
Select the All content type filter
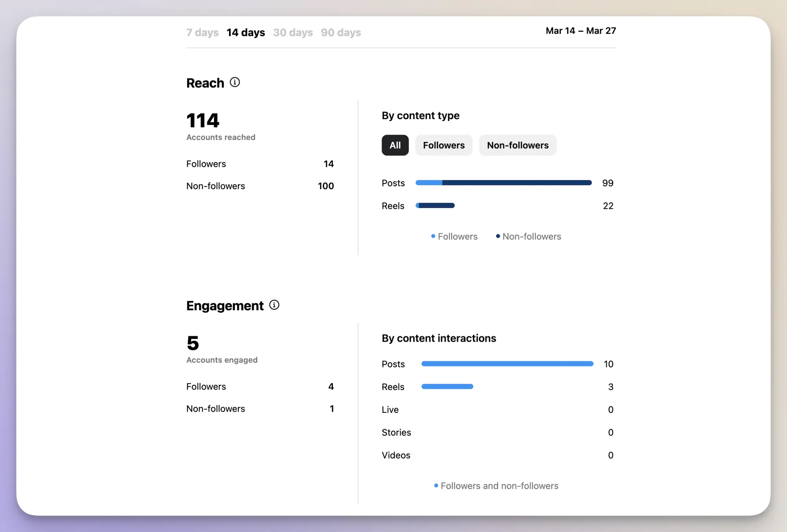click(x=395, y=145)
